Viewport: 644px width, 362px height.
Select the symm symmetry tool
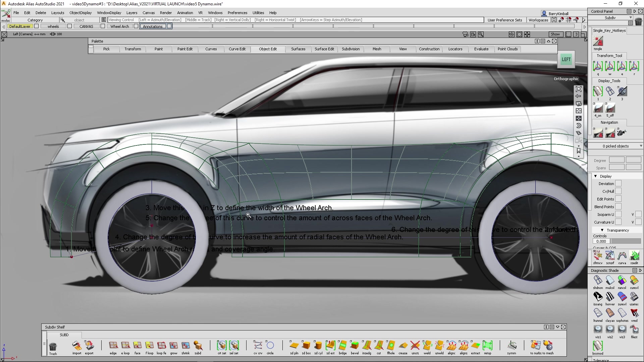pos(512,346)
